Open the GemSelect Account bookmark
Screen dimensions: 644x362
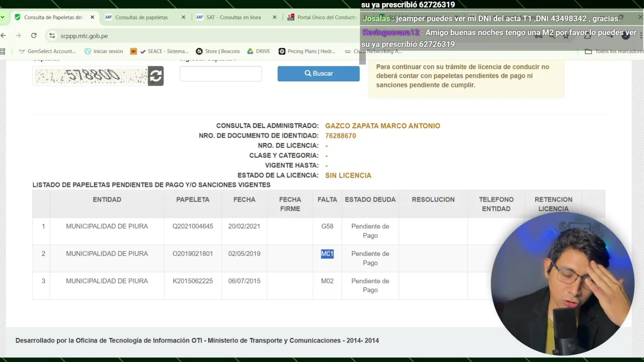tap(47, 51)
